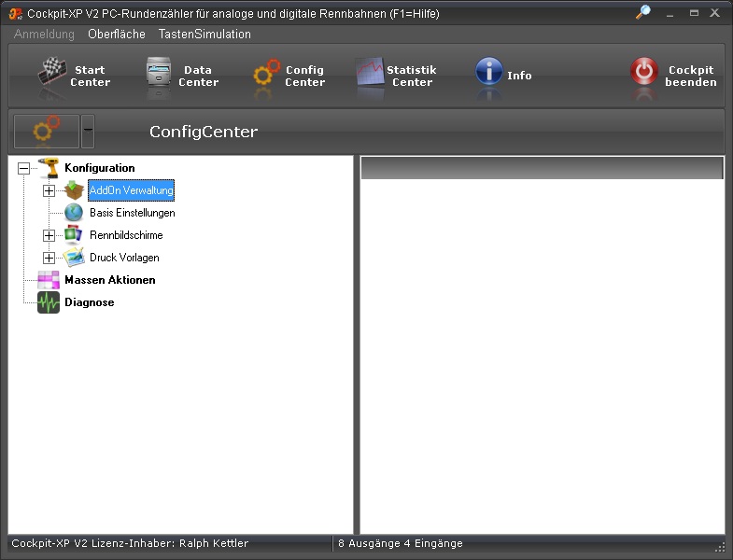Close the Cockpit-XP window

pos(714,13)
